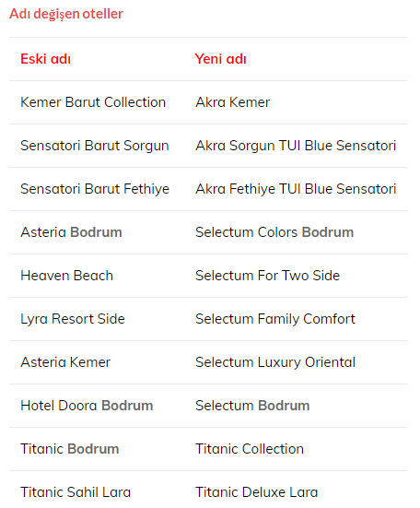
Task: Select the 'Sensatori Barut Sorgun' entry
Action: click(95, 146)
